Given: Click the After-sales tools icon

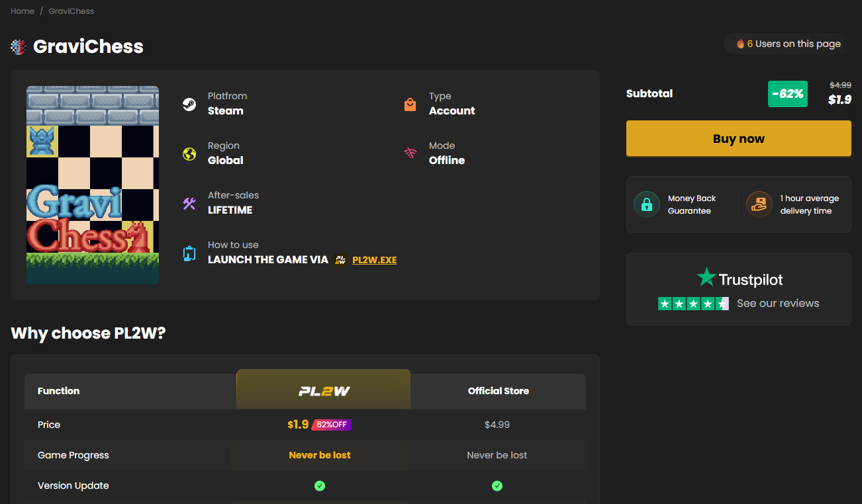Looking at the screenshot, I should click(x=189, y=204).
